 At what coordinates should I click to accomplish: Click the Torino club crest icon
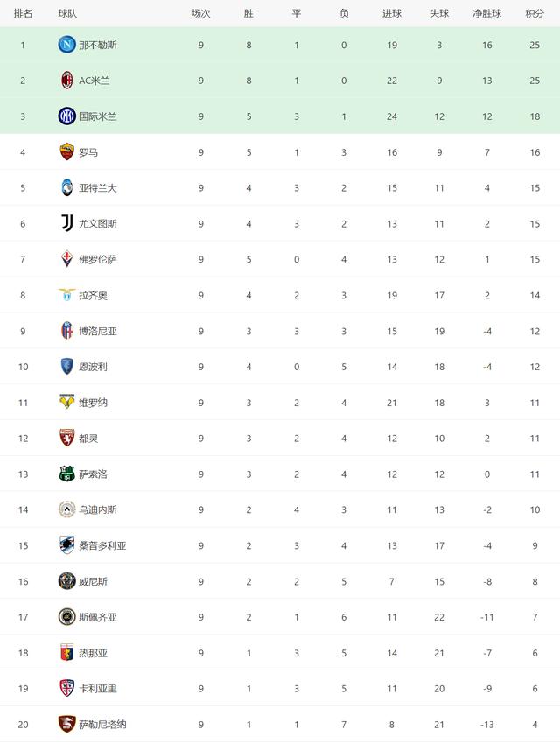(x=66, y=439)
